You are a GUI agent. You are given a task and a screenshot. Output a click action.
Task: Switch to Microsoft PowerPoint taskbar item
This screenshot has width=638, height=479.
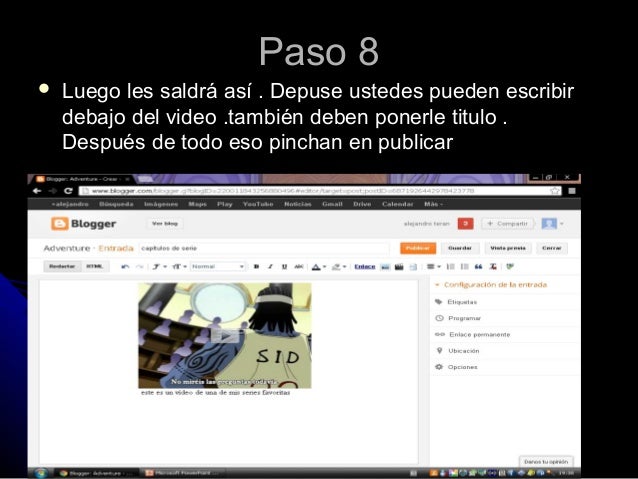pos(182,473)
